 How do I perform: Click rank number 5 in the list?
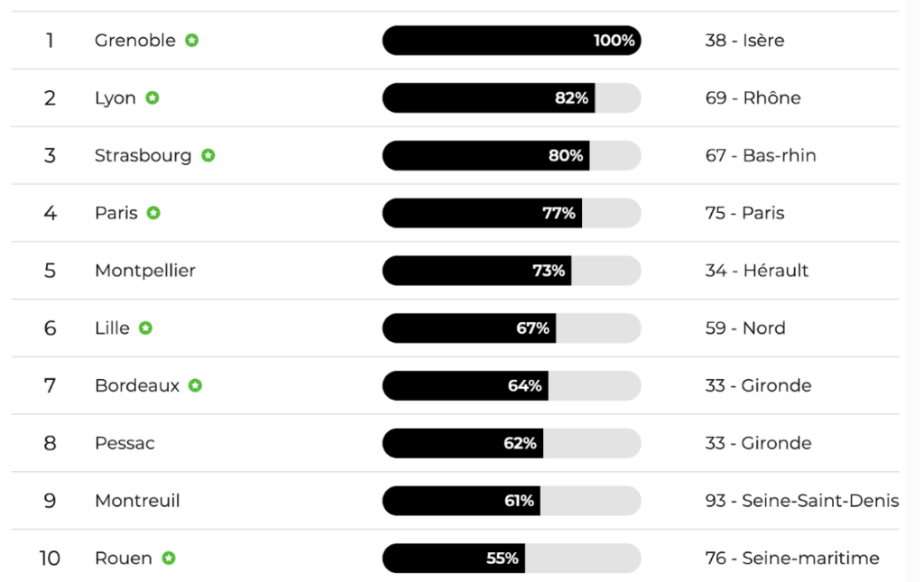coord(50,271)
